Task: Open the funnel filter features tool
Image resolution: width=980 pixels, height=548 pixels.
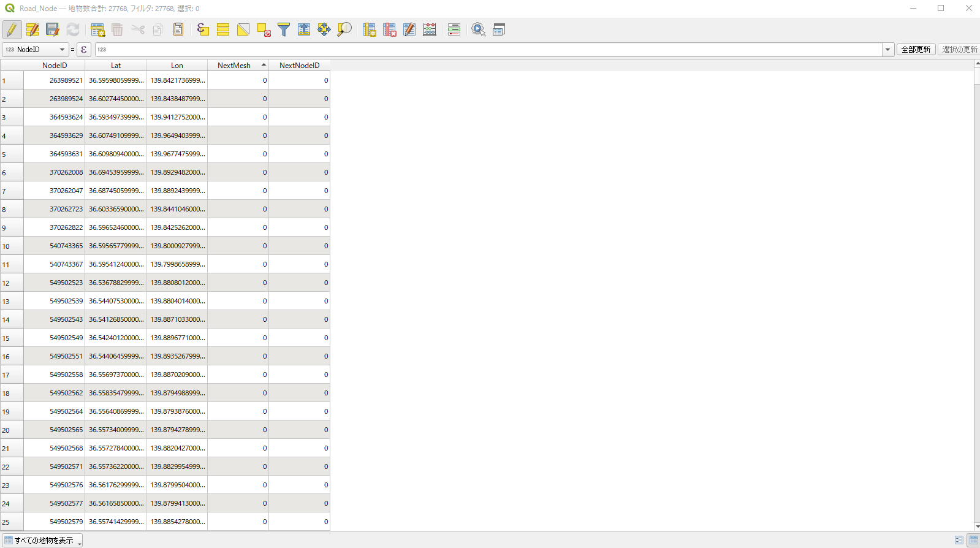Action: pos(284,29)
